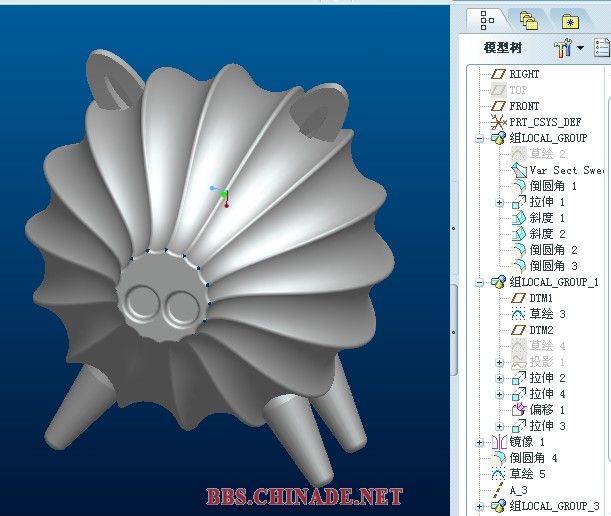Viewport: 611px width, 516px height.
Task: Select the 组LOCAL_GROUP_1 group item
Action: pyautogui.click(x=545, y=282)
